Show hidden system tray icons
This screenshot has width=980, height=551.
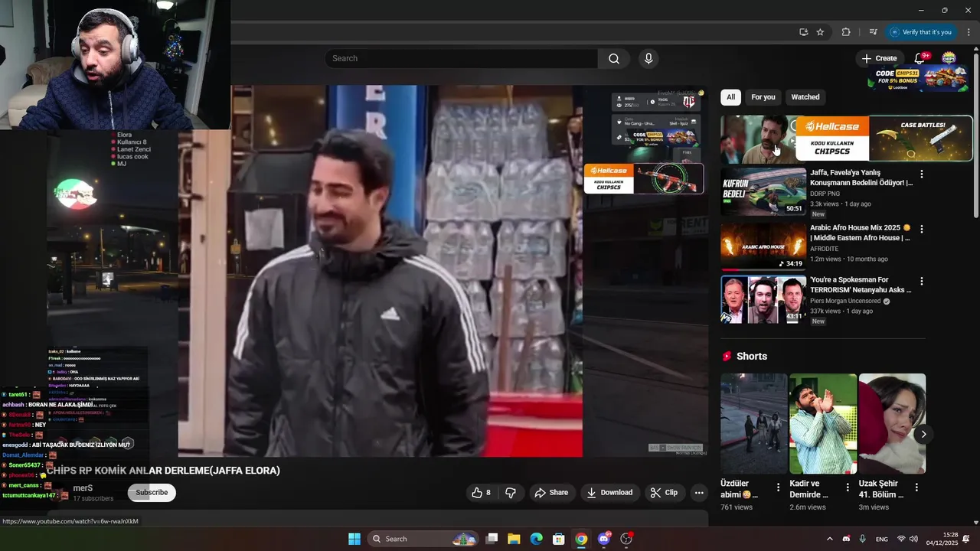pos(829,539)
